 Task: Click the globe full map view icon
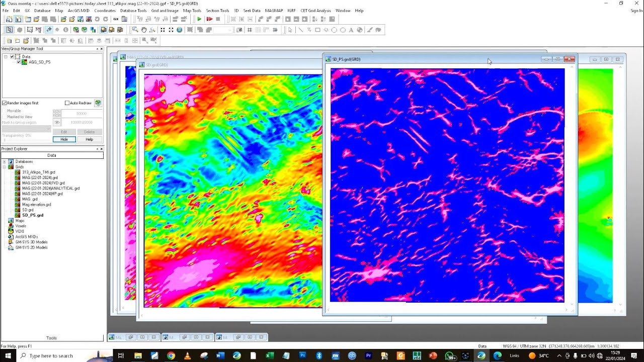click(179, 30)
